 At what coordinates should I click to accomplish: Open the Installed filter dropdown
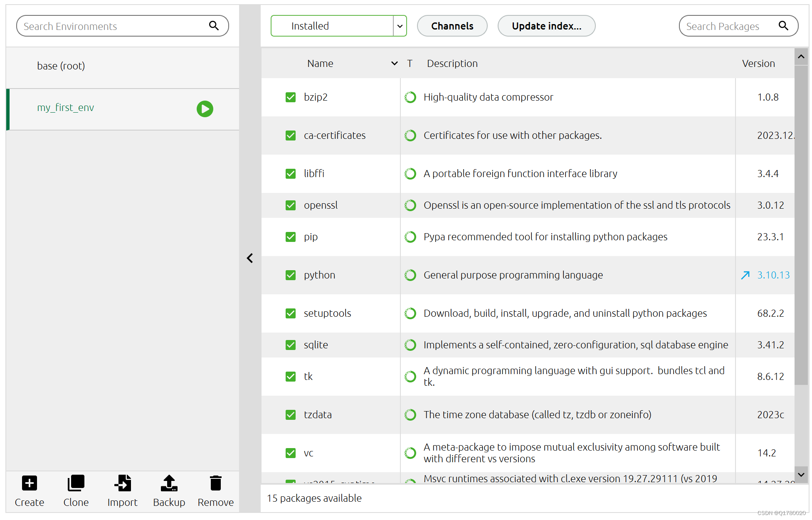tap(400, 26)
